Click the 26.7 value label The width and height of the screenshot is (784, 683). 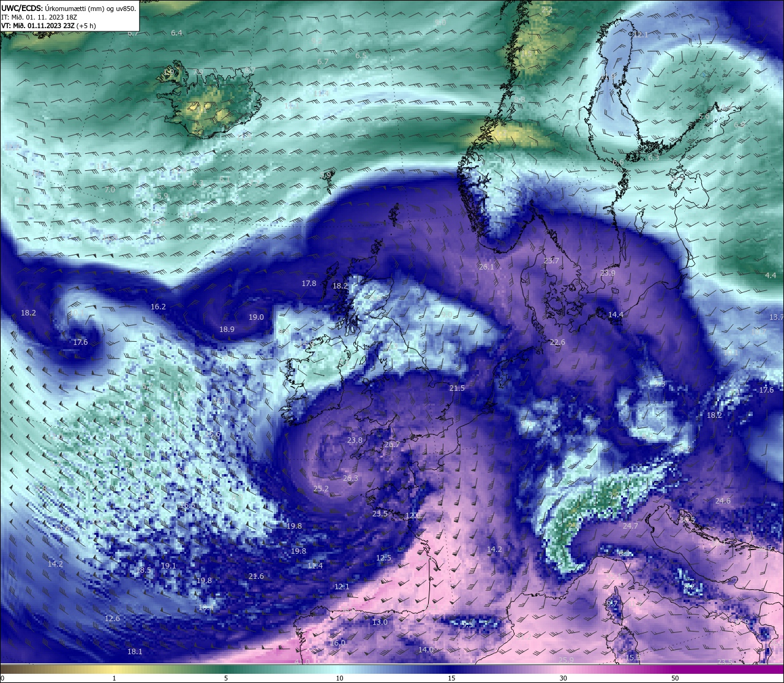click(x=392, y=444)
